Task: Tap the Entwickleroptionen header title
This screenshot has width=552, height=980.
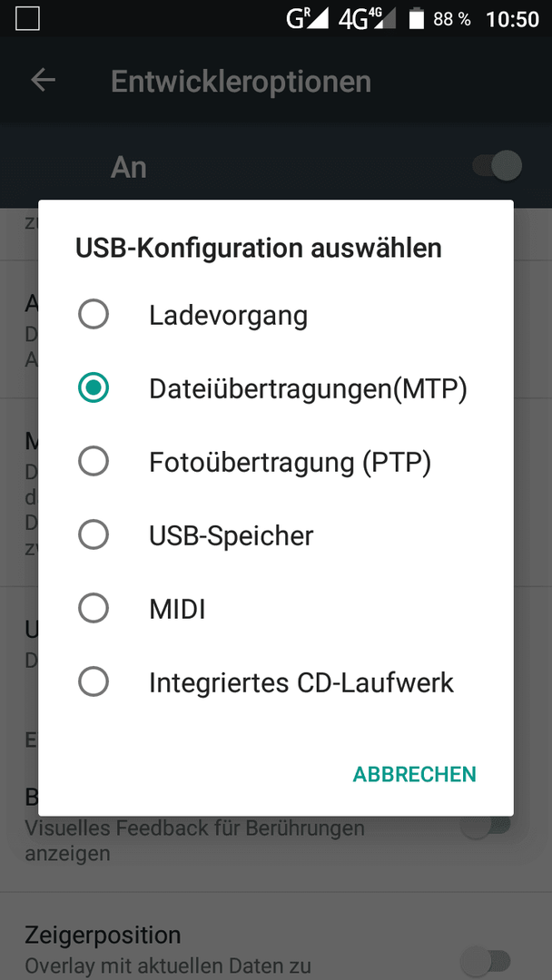Action: point(241,82)
